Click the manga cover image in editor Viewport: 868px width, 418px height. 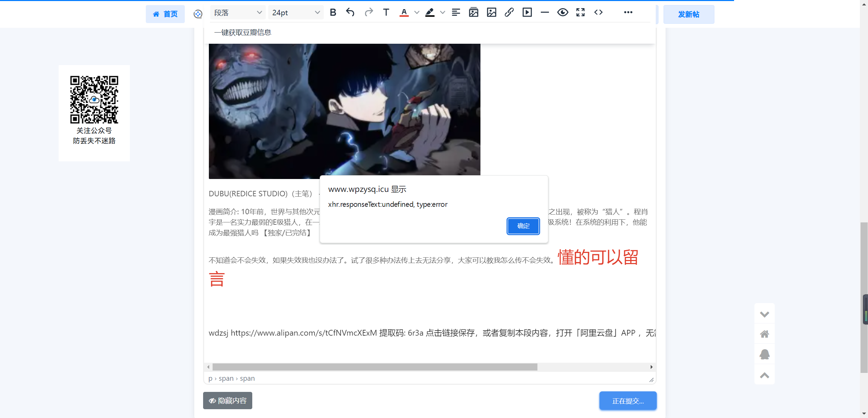[344, 111]
